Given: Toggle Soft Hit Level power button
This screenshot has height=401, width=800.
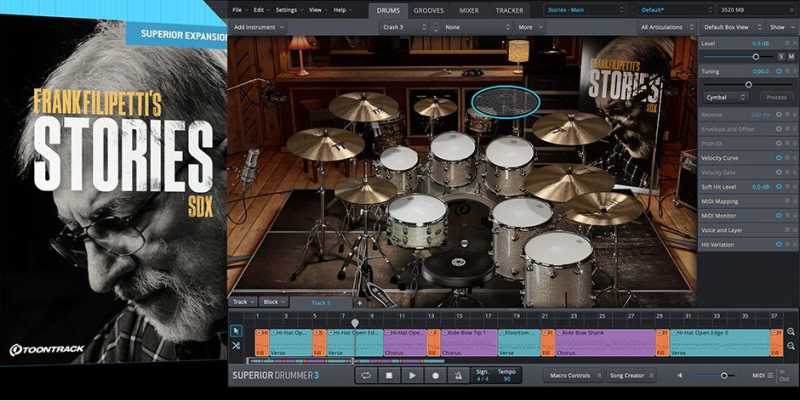Looking at the screenshot, I should (x=779, y=187).
